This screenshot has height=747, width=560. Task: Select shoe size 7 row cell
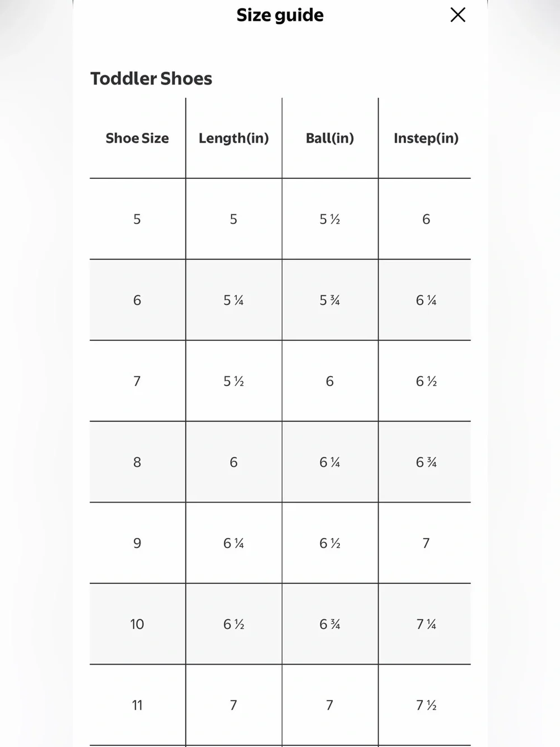tap(137, 381)
